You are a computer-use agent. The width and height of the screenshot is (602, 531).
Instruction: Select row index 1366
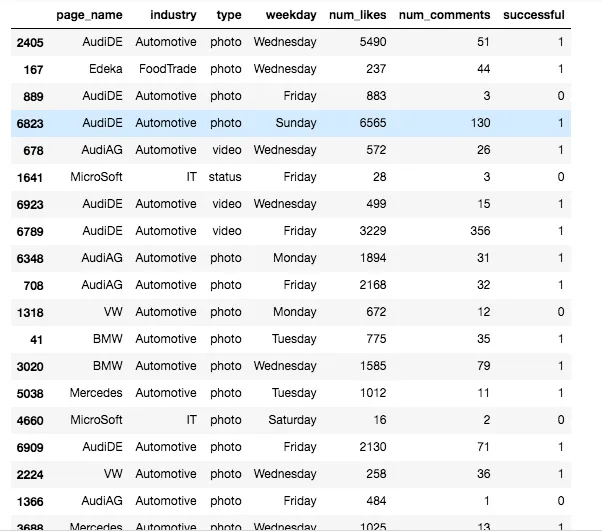pos(30,502)
